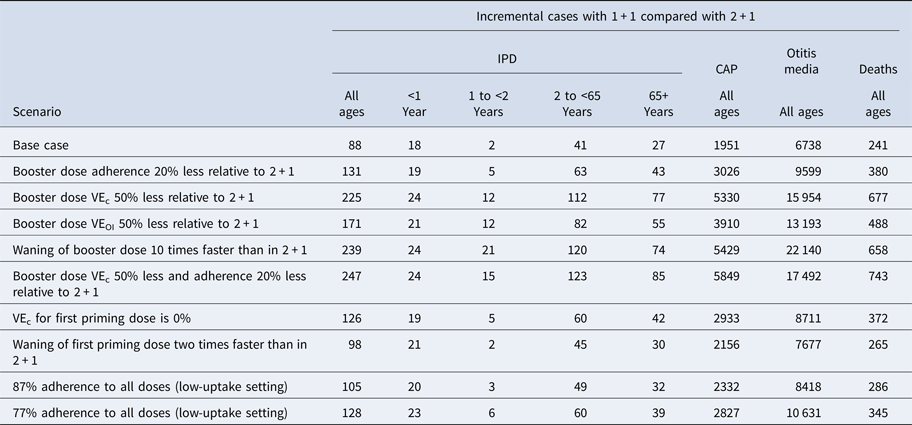
Task: Click the "VEc for first priming dose is 0%" row label
Action: pyautogui.click(x=110, y=318)
